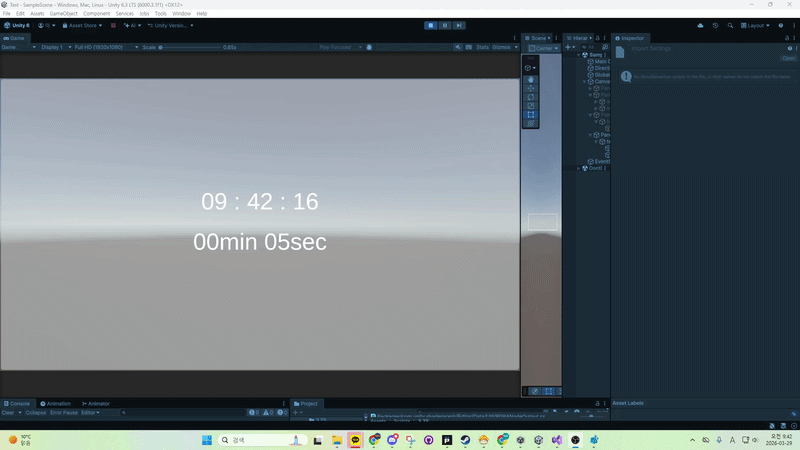This screenshot has height=450, width=800.
Task: Click the Asset Store button
Action: click(82, 26)
